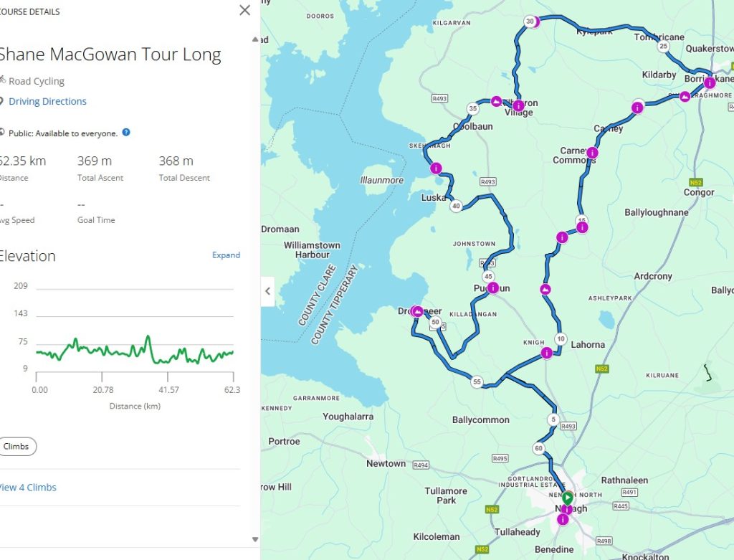
Task: Click the info marker at Puckaun
Action: point(493,288)
